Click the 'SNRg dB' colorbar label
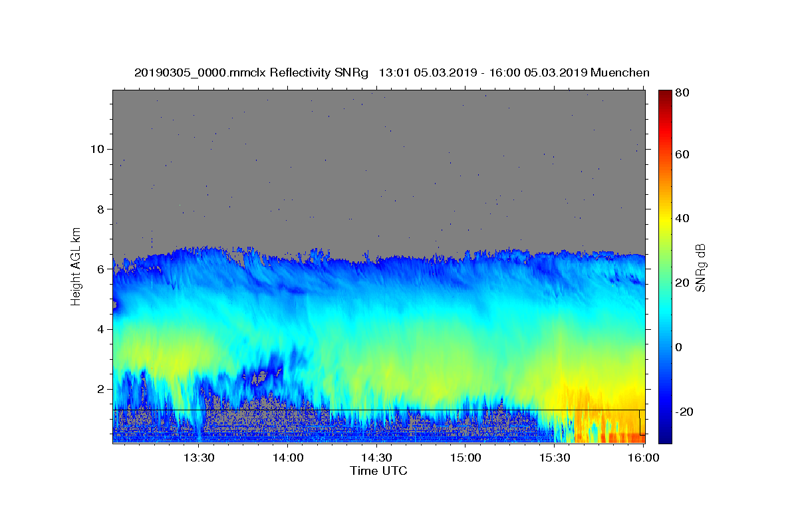The height and width of the screenshot is (532, 798). point(700,267)
